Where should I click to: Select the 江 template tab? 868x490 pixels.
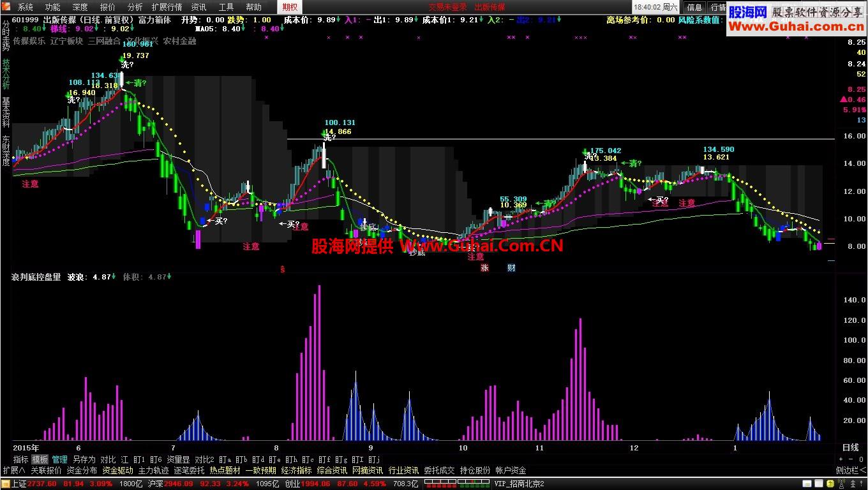pos(124,459)
